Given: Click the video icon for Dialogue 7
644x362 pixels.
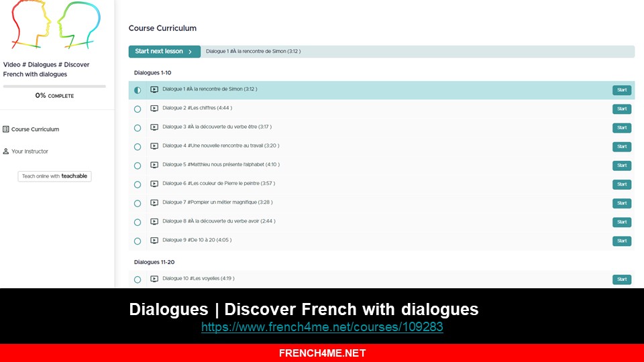Looking at the screenshot, I should (x=154, y=202).
